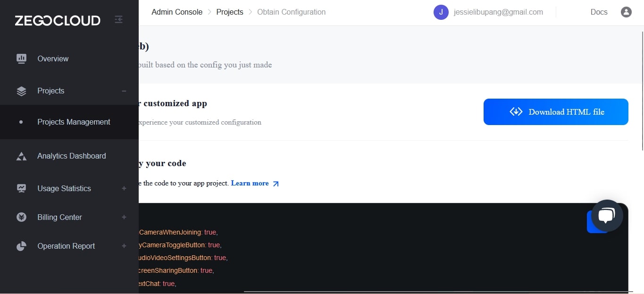Viewport: 644px width, 294px height.
Task: Expand the Usage Statistics section
Action: [124, 188]
